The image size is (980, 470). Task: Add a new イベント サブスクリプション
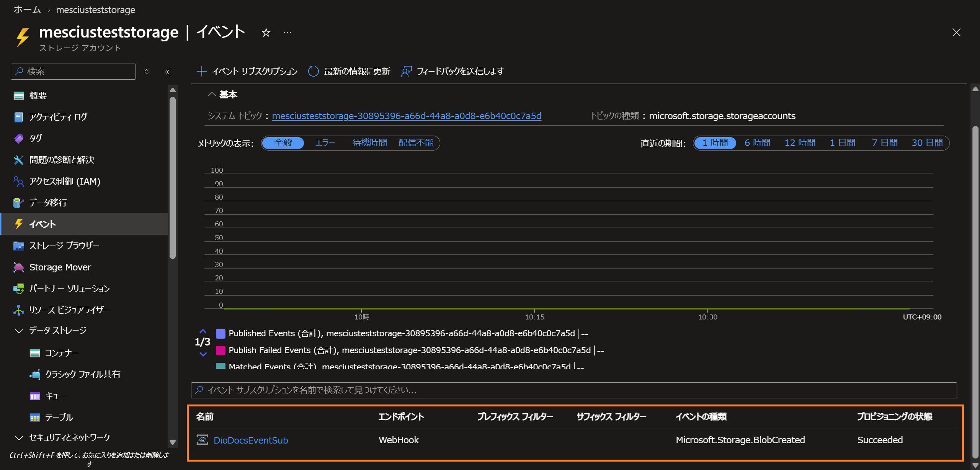pyautogui.click(x=247, y=71)
